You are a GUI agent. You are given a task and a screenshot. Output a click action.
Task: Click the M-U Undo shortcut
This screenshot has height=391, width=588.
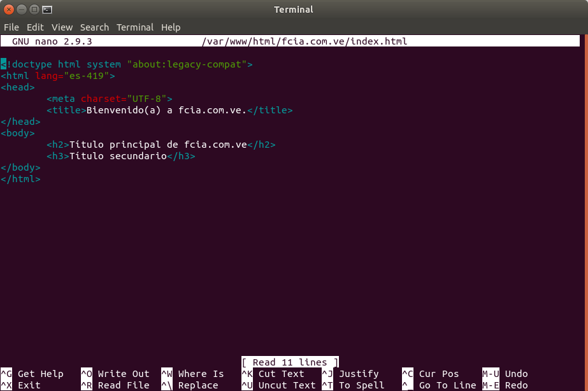coord(505,374)
